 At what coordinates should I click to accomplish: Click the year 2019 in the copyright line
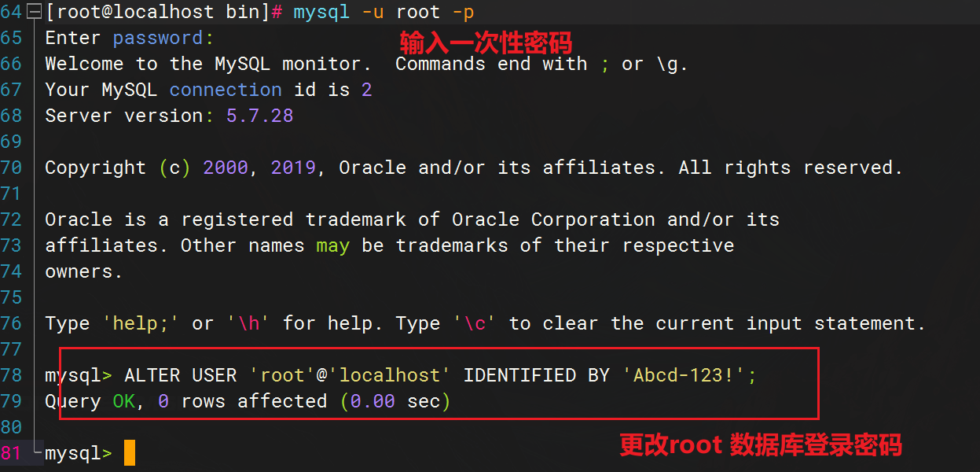pyautogui.click(x=293, y=168)
